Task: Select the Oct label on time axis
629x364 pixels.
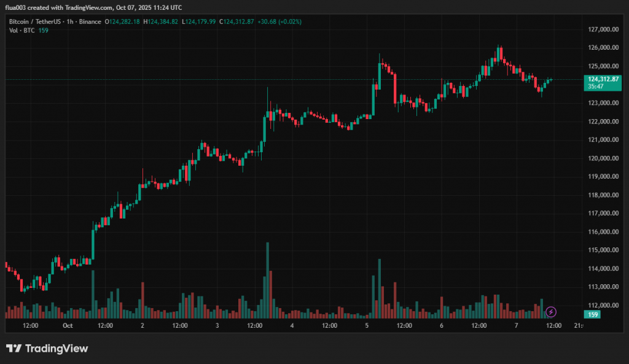Action: tap(68, 326)
